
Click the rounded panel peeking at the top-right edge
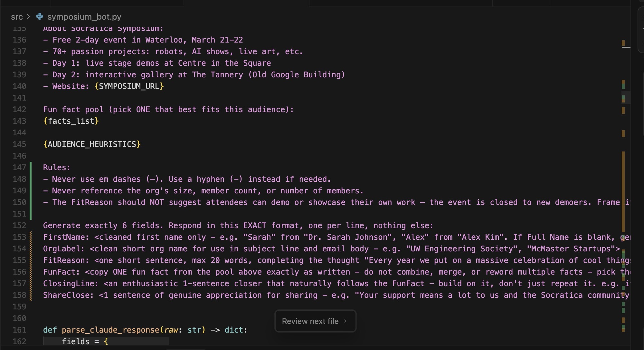[641, 29]
